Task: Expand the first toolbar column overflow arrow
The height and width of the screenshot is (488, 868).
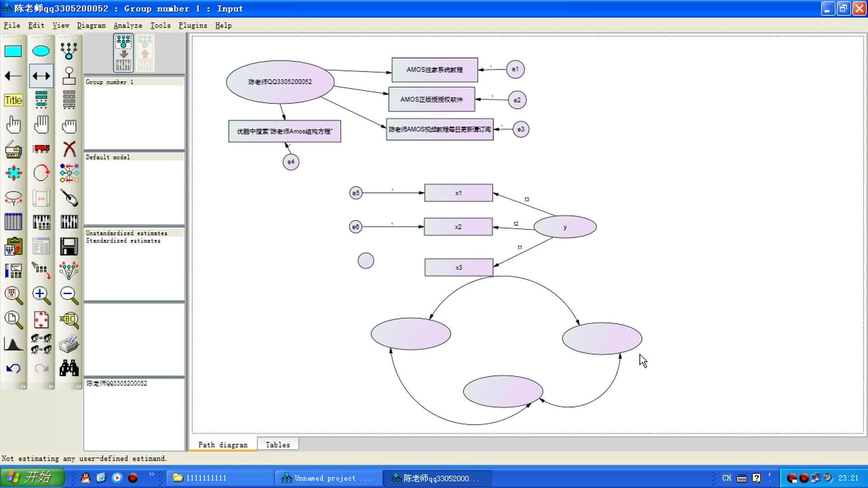Action: pos(23,386)
